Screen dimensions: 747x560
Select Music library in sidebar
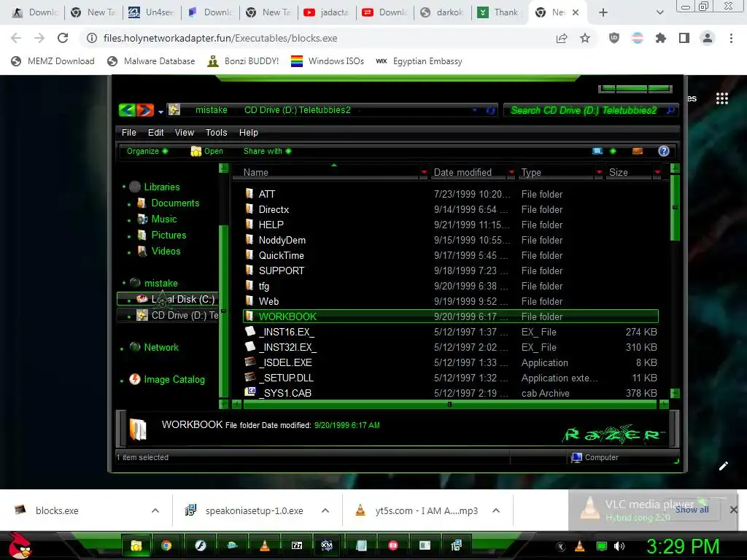click(x=164, y=219)
